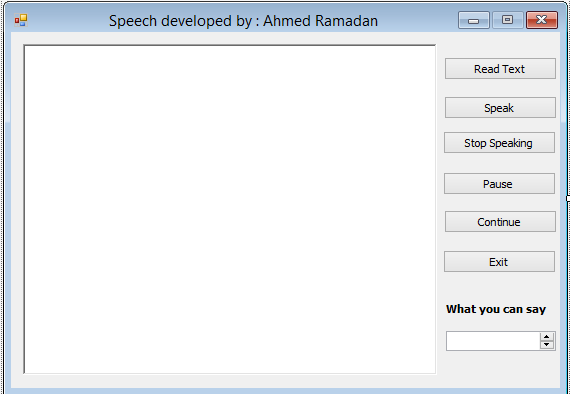
Task: Minimize the Speech window
Action: (x=474, y=20)
